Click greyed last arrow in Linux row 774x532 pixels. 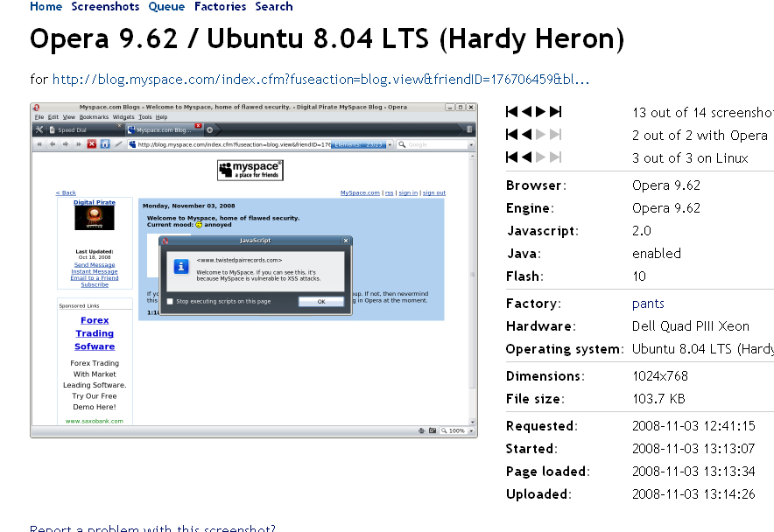(556, 157)
